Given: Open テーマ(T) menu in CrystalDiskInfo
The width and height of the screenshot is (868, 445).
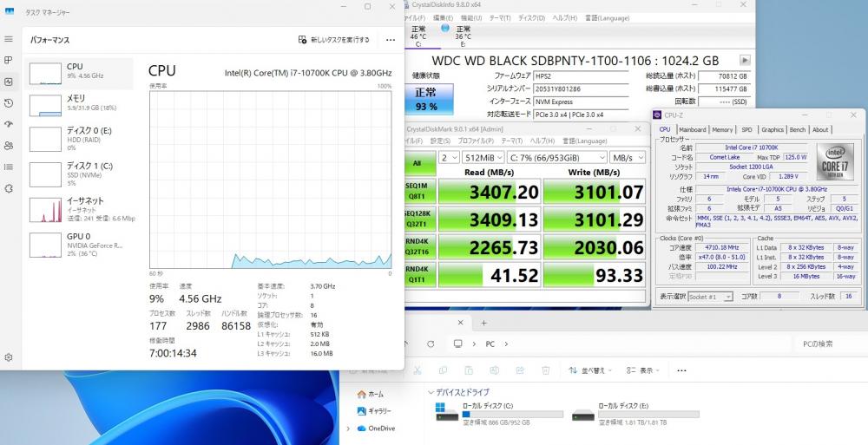Looking at the screenshot, I should point(499,18).
